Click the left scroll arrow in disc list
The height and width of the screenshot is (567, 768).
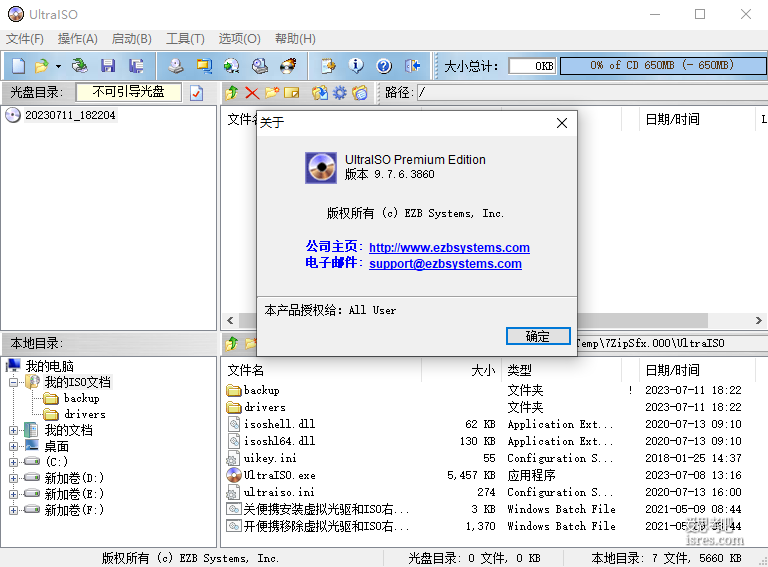(x=230, y=321)
